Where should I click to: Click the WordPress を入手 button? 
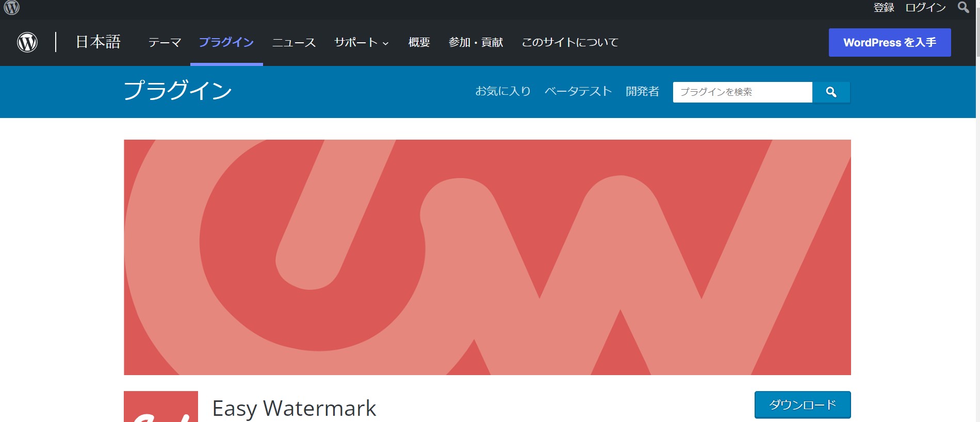[890, 42]
